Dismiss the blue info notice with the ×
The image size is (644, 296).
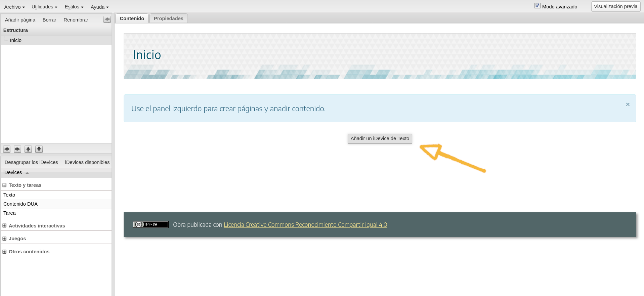click(x=628, y=104)
